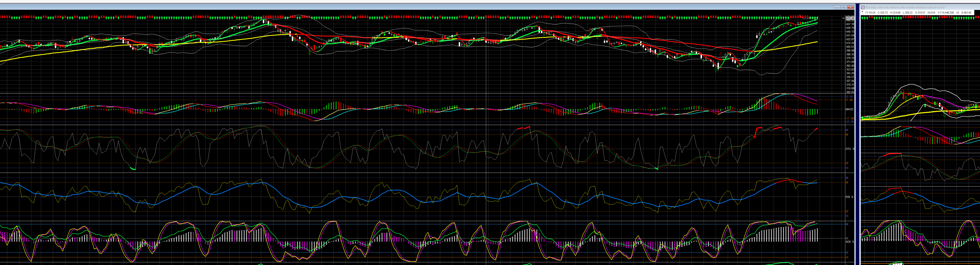
Task: Click the 422.87 price axis label
Action: (x=850, y=39)
